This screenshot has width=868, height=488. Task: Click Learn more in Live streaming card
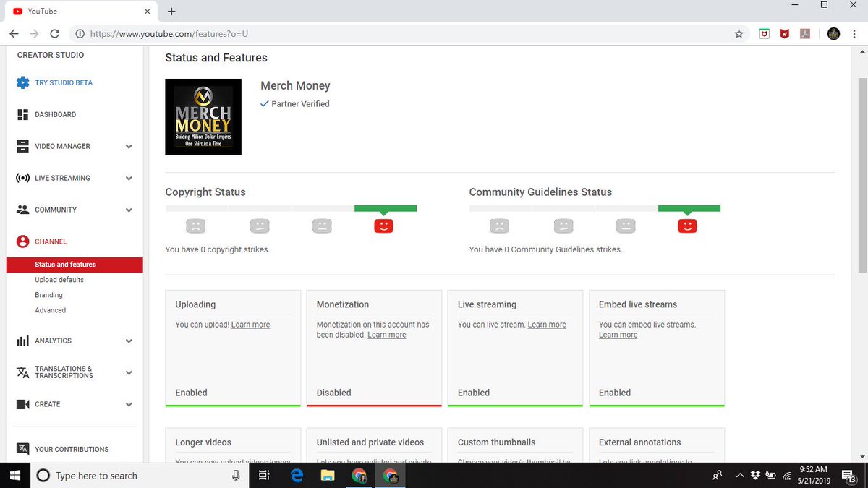point(547,325)
